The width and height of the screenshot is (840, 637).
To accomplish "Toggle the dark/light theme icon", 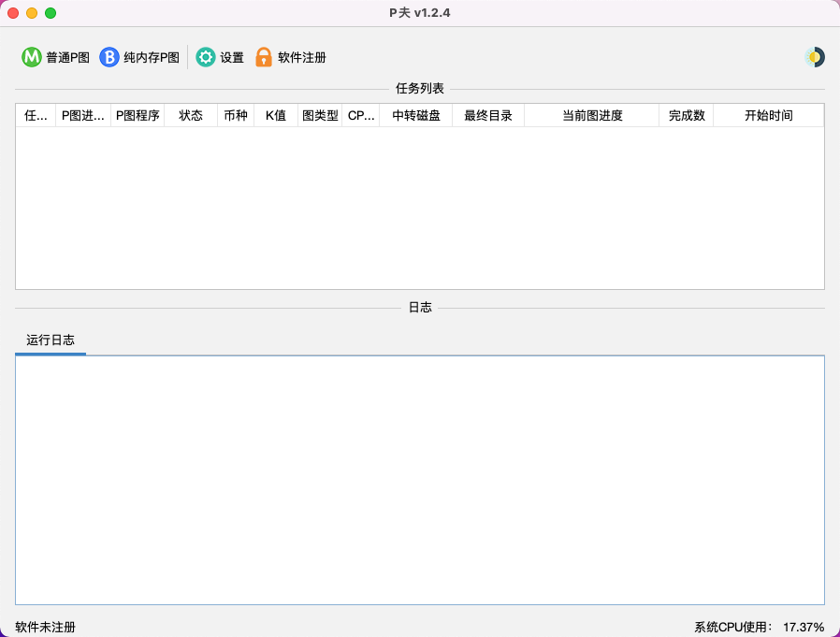I will coord(814,57).
